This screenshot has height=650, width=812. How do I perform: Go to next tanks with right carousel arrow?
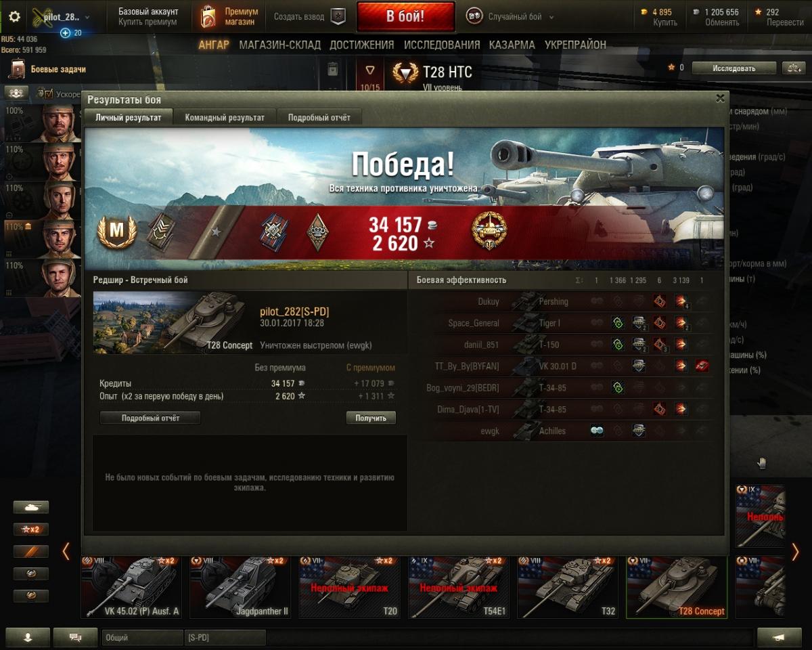[x=795, y=552]
